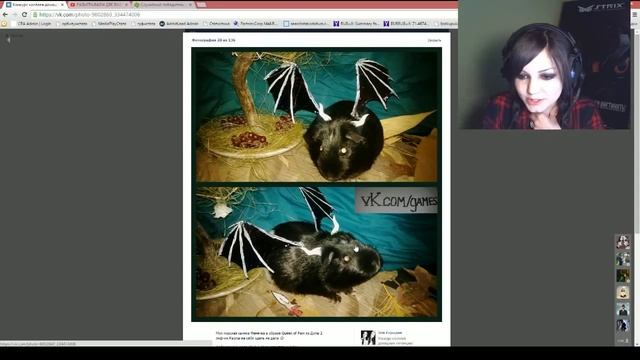Go forward with the browser forward arrow
The image size is (640, 360).
[x=15, y=14]
